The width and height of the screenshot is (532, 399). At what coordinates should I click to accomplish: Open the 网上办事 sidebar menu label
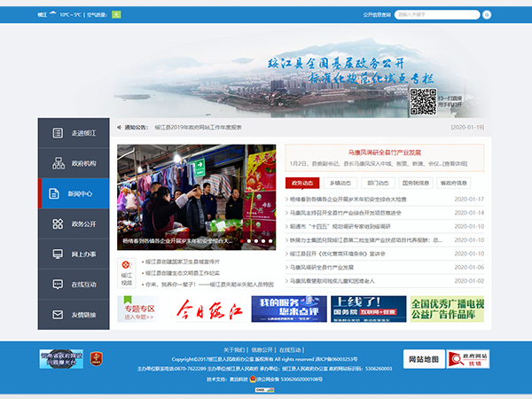coord(83,254)
